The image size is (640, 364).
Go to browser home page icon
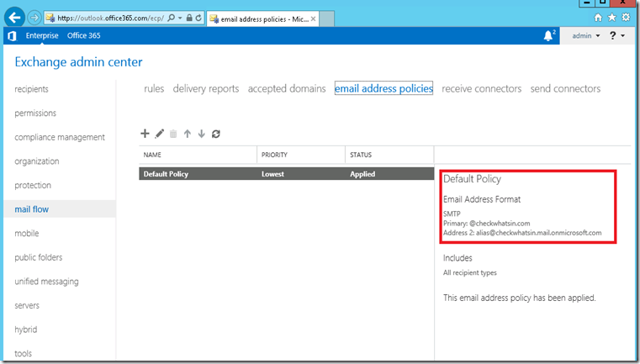598,18
